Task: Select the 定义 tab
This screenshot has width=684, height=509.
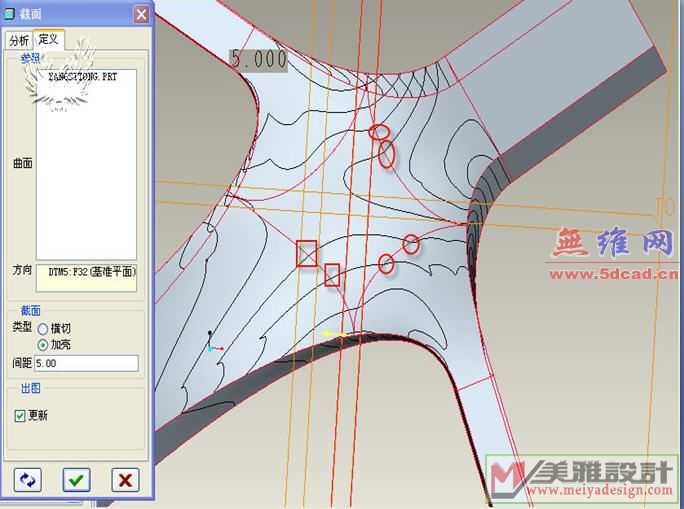Action: pyautogui.click(x=48, y=39)
